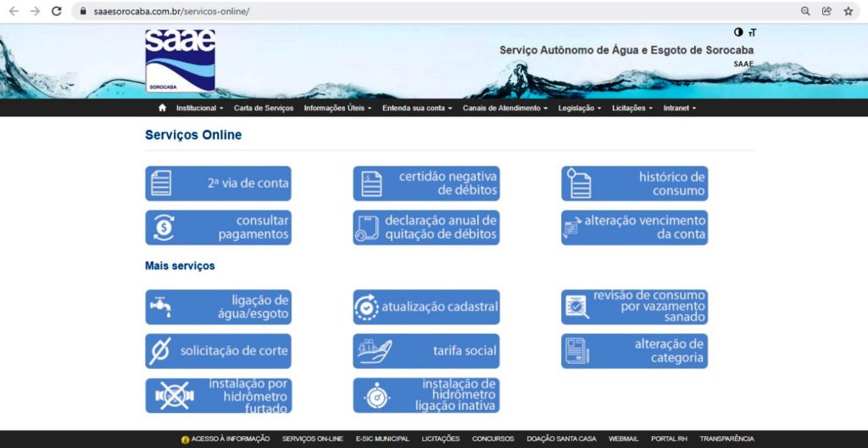The width and height of the screenshot is (868, 448).
Task: Select the ligação de água/esgoto tile
Action: coord(218,307)
